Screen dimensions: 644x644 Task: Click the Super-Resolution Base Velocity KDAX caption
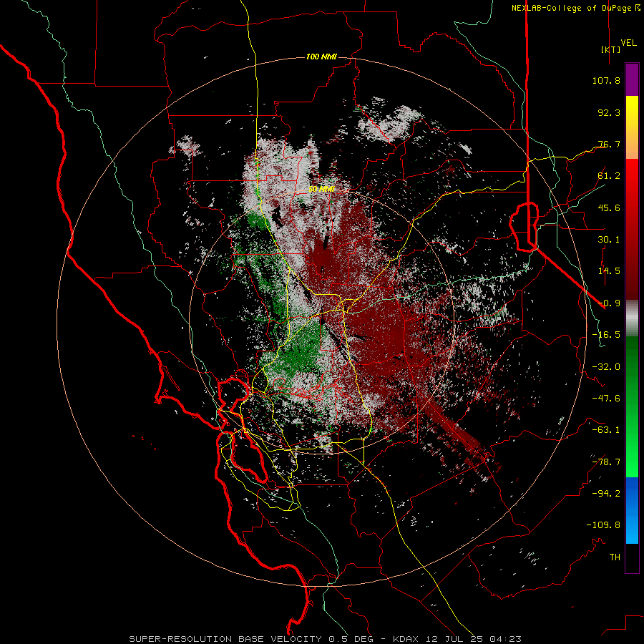[x=326, y=639]
